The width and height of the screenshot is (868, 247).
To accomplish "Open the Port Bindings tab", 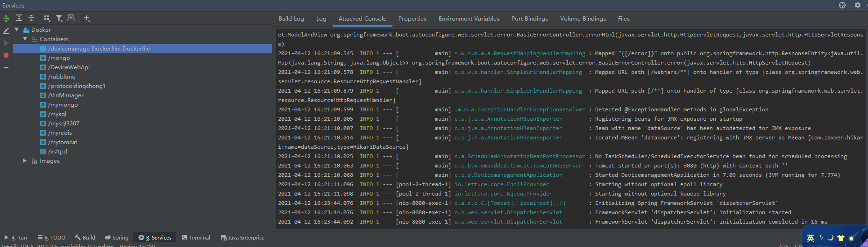I will [x=529, y=19].
